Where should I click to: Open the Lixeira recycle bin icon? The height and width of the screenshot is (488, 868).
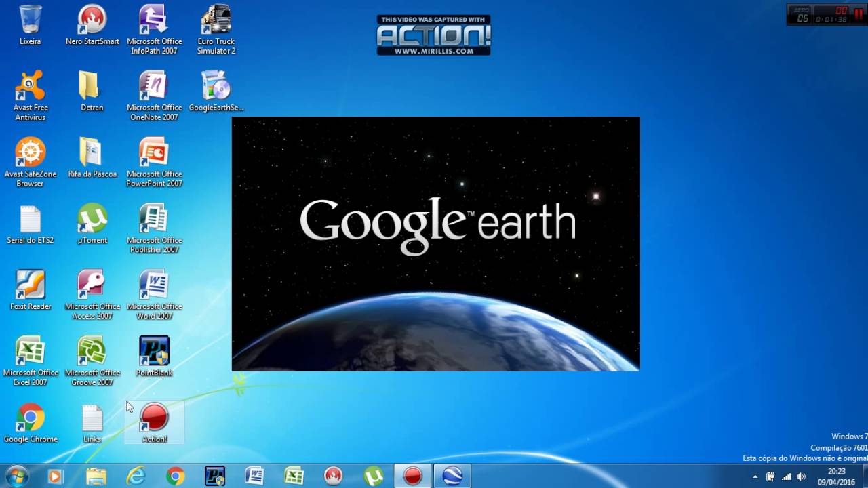(31, 26)
